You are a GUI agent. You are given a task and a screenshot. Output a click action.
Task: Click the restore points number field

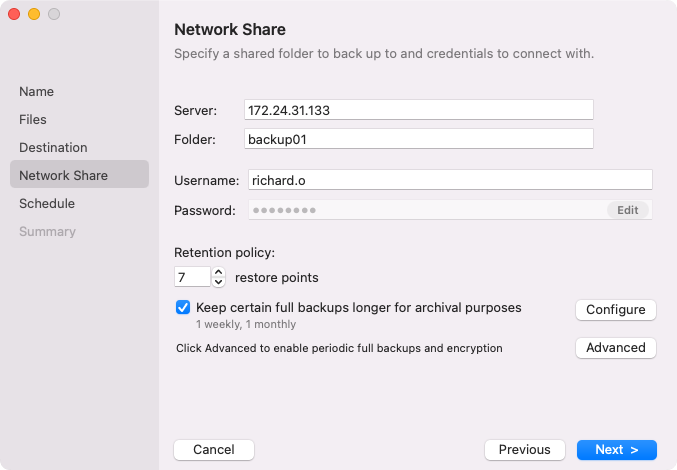tap(192, 277)
